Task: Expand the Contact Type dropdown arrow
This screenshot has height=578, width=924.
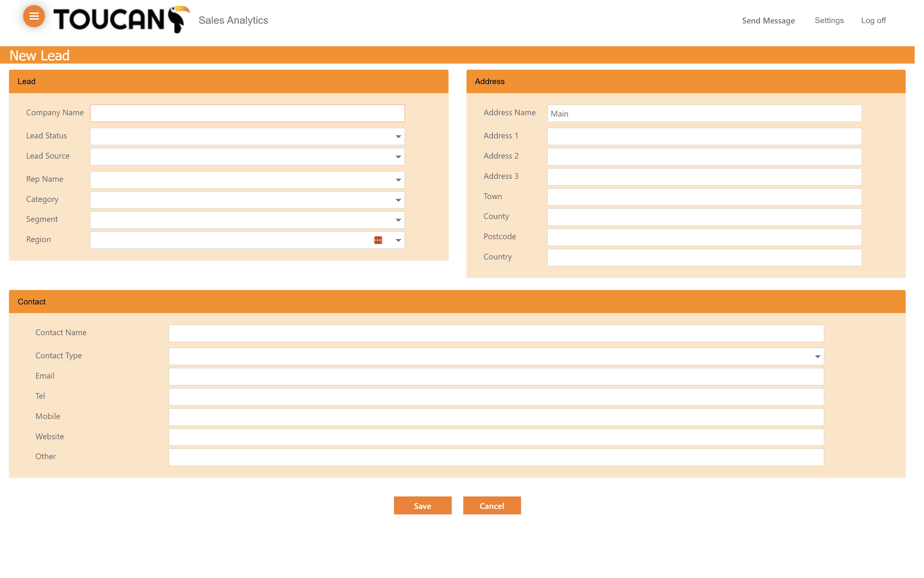Action: click(817, 356)
